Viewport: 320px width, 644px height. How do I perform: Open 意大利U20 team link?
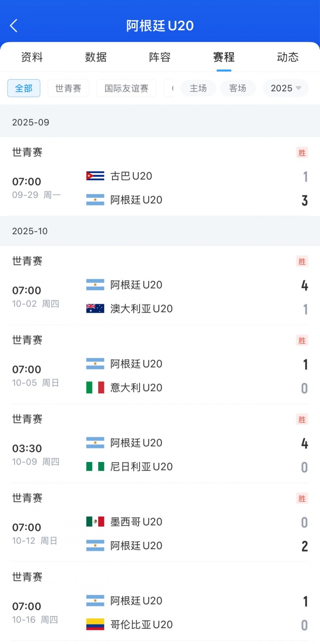(x=136, y=388)
